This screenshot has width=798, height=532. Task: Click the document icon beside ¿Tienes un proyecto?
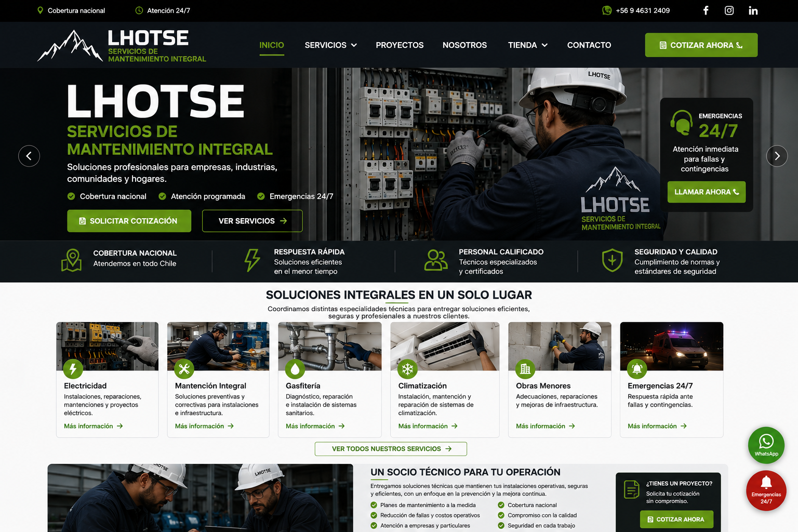[x=632, y=489]
